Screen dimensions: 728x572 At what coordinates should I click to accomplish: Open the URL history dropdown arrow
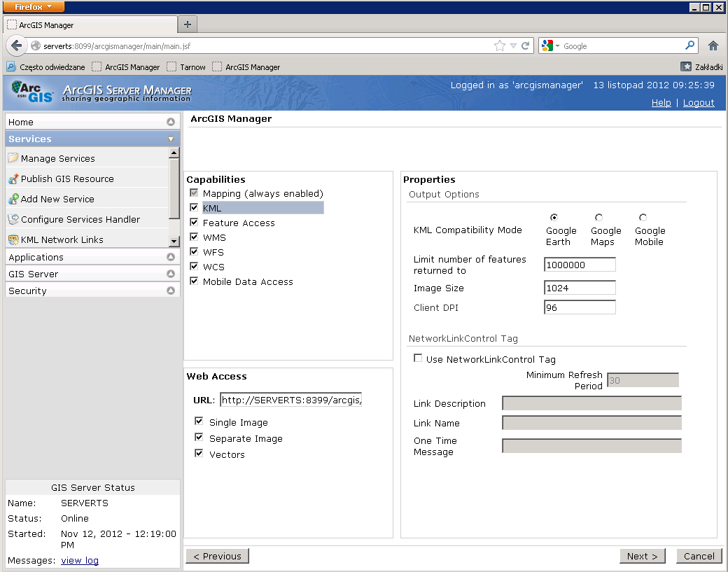(x=513, y=46)
